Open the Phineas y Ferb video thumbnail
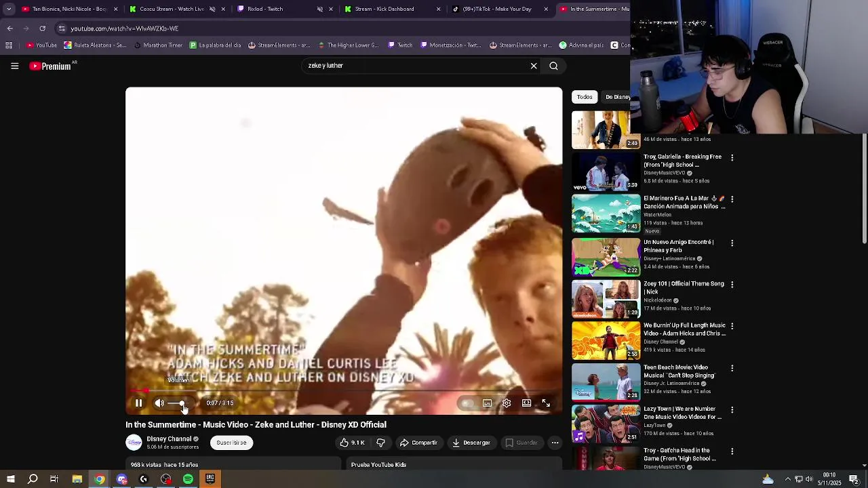 click(x=606, y=256)
